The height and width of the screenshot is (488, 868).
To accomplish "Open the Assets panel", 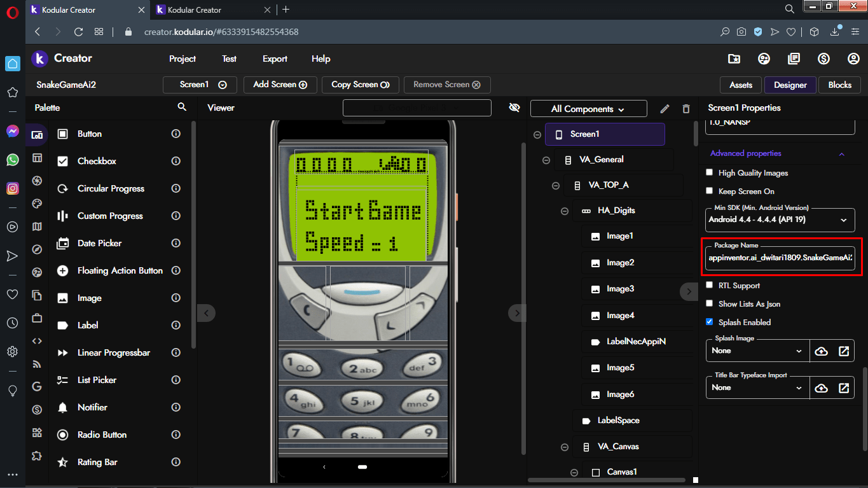I will [x=741, y=85].
